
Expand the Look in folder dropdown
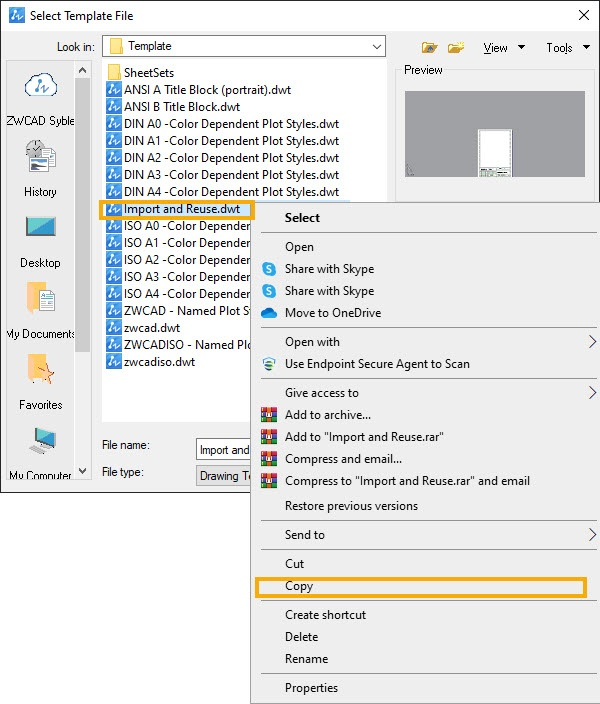(x=377, y=46)
